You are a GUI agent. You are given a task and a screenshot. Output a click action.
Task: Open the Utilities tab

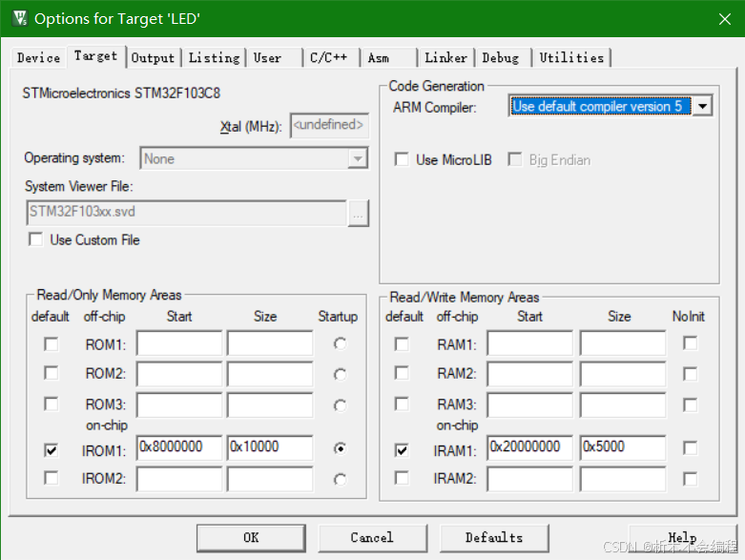coord(571,58)
